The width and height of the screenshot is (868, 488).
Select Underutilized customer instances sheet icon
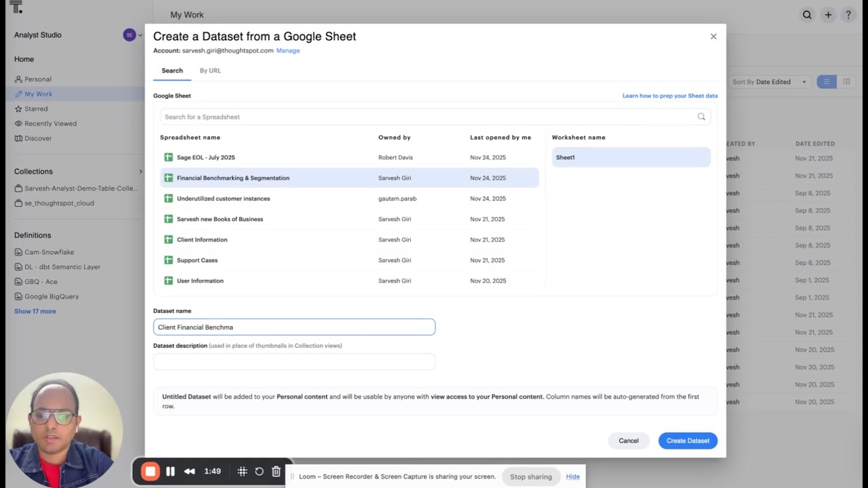pyautogui.click(x=169, y=199)
